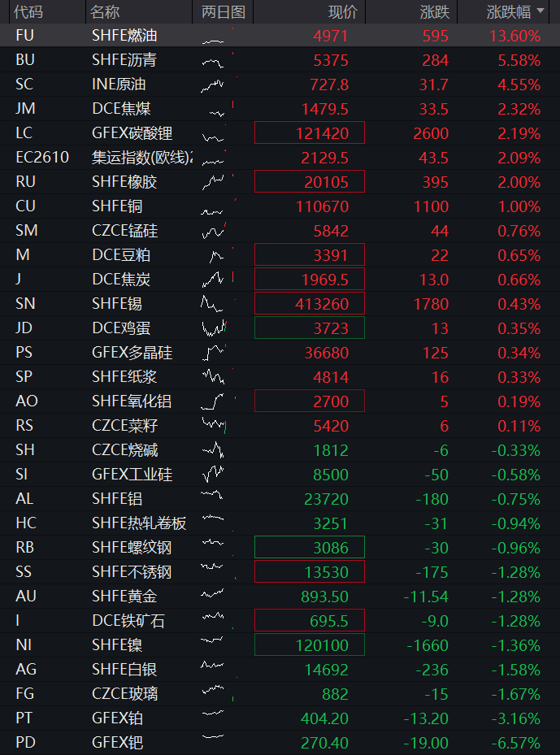
Task: Click the AO alumina sparkline chart
Action: point(218,401)
